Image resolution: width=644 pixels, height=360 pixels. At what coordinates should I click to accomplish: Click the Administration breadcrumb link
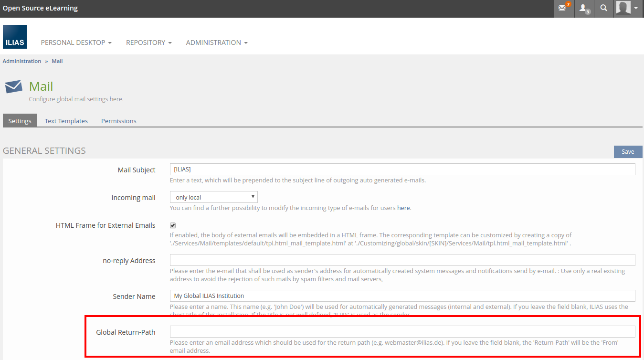[x=22, y=61]
